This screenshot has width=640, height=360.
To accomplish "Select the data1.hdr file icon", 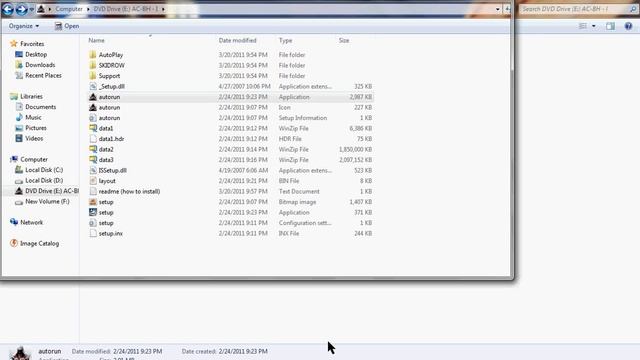I will pos(93,139).
